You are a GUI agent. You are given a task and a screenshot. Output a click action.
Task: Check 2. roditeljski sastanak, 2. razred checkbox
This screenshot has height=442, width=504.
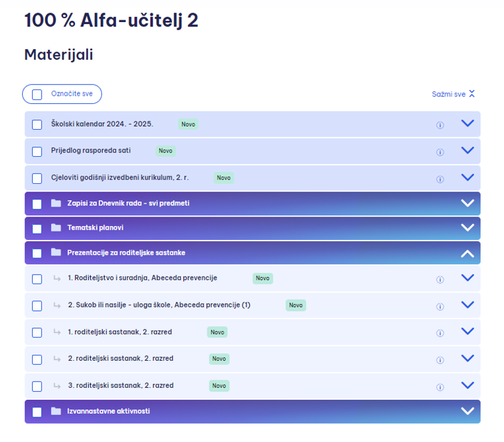pos(37,360)
